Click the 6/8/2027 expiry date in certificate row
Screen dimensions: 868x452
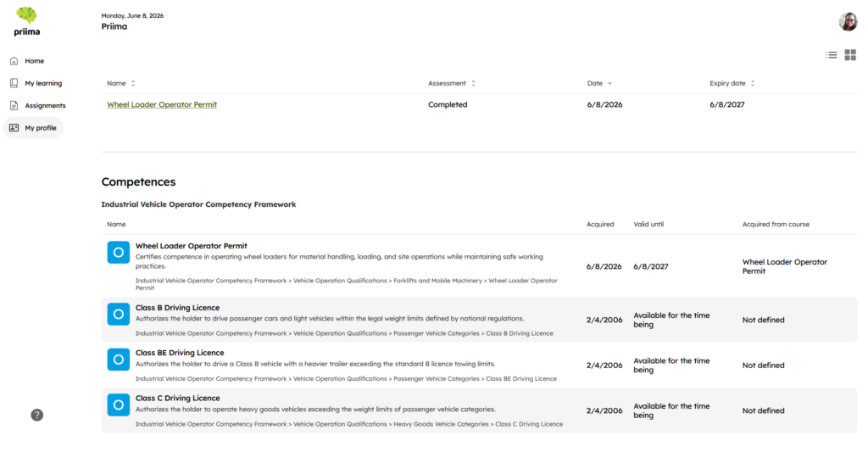coord(726,104)
